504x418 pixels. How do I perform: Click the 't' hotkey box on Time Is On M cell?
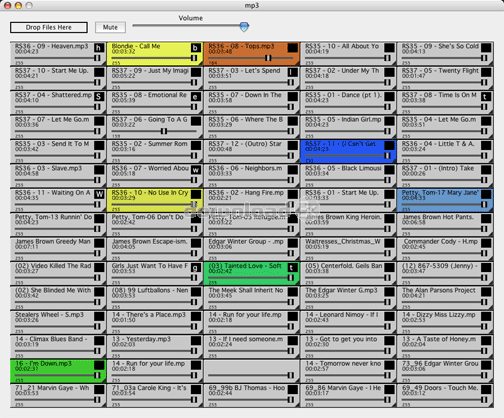(x=486, y=97)
